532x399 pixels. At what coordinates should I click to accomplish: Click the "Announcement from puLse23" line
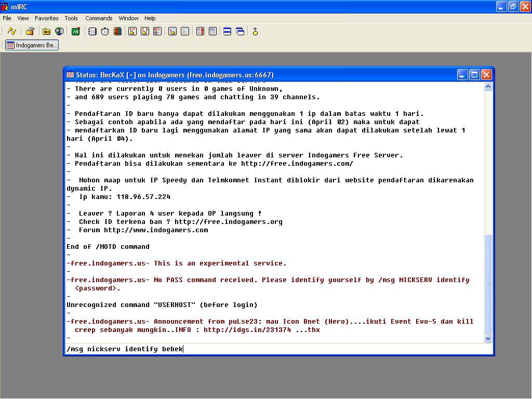(x=270, y=326)
